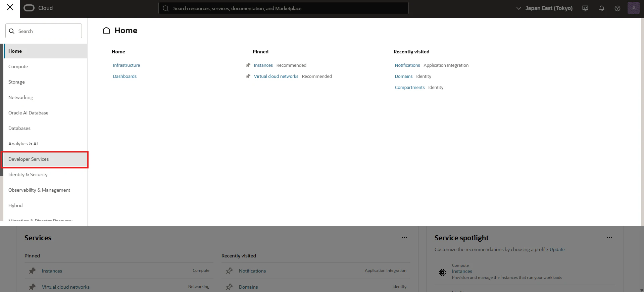
Task: Open the pinned Instances link in the menu
Action: pyautogui.click(x=263, y=65)
